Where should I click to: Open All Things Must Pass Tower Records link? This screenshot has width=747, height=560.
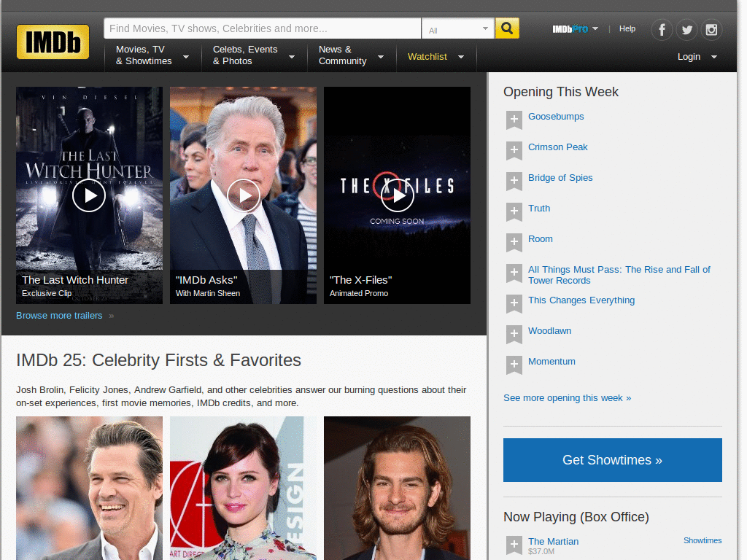619,275
